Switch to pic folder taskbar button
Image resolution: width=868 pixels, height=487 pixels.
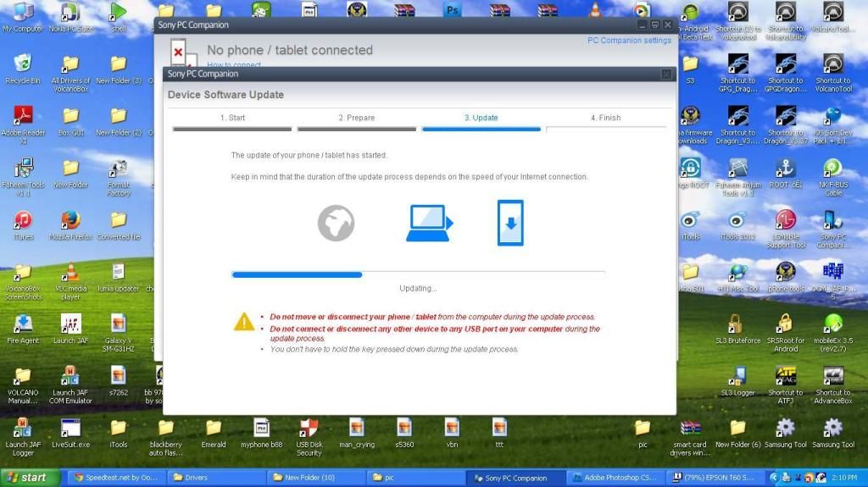tap(415, 478)
